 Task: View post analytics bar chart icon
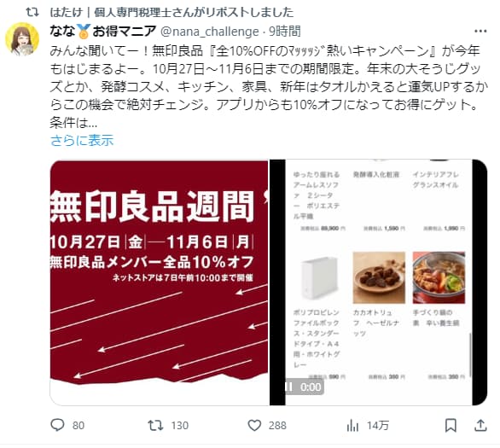tap(352, 425)
